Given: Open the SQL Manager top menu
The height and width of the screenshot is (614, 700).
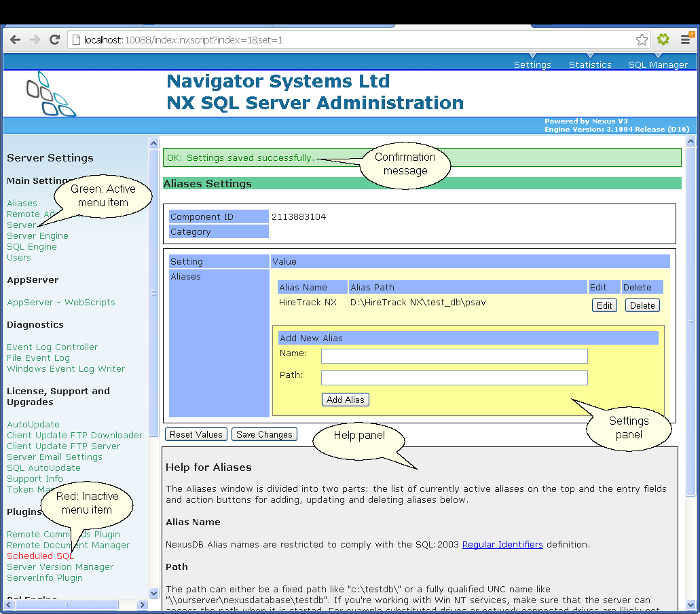Looking at the screenshot, I should (x=658, y=64).
